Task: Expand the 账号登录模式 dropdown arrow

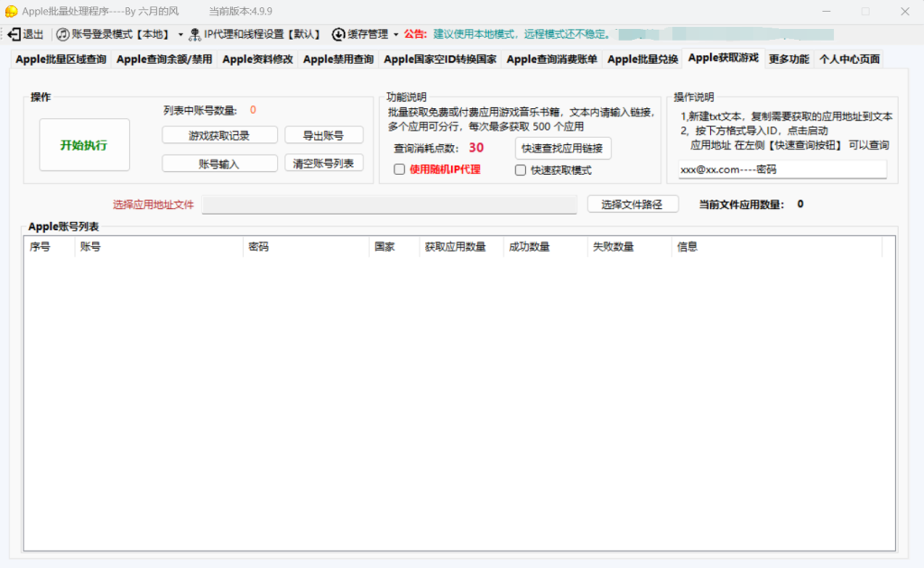Action: pyautogui.click(x=180, y=34)
